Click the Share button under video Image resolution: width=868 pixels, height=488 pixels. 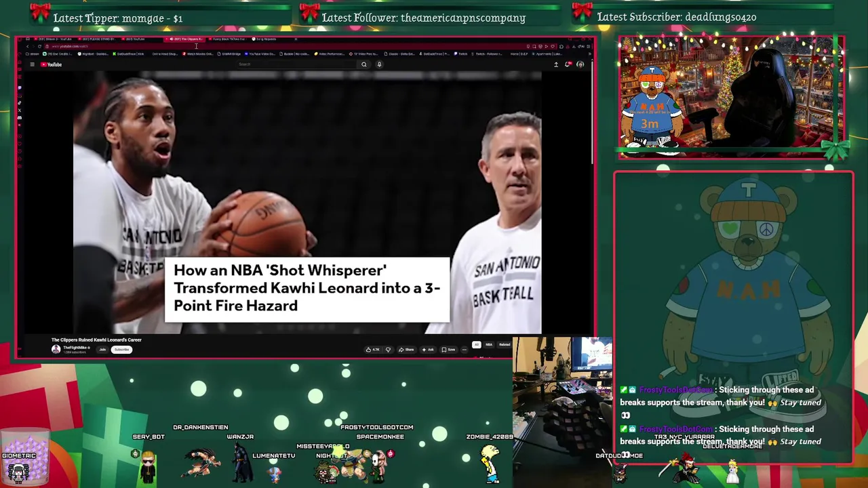(406, 350)
